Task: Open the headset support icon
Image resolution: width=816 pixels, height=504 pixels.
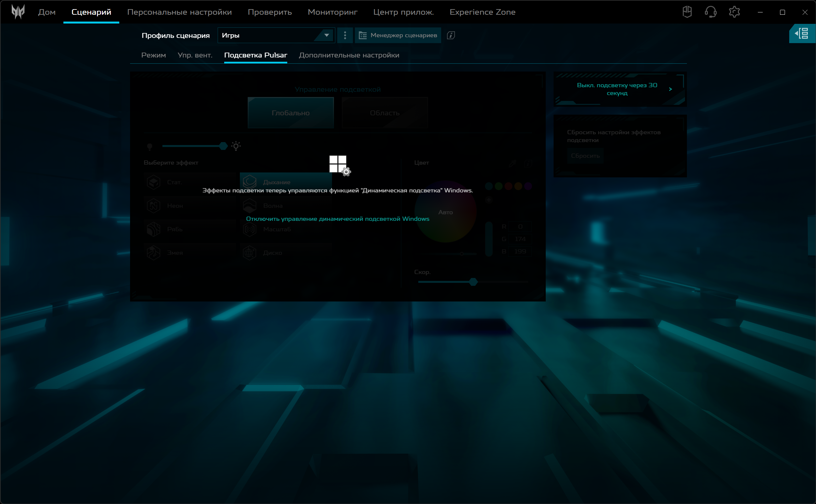Action: [x=710, y=12]
